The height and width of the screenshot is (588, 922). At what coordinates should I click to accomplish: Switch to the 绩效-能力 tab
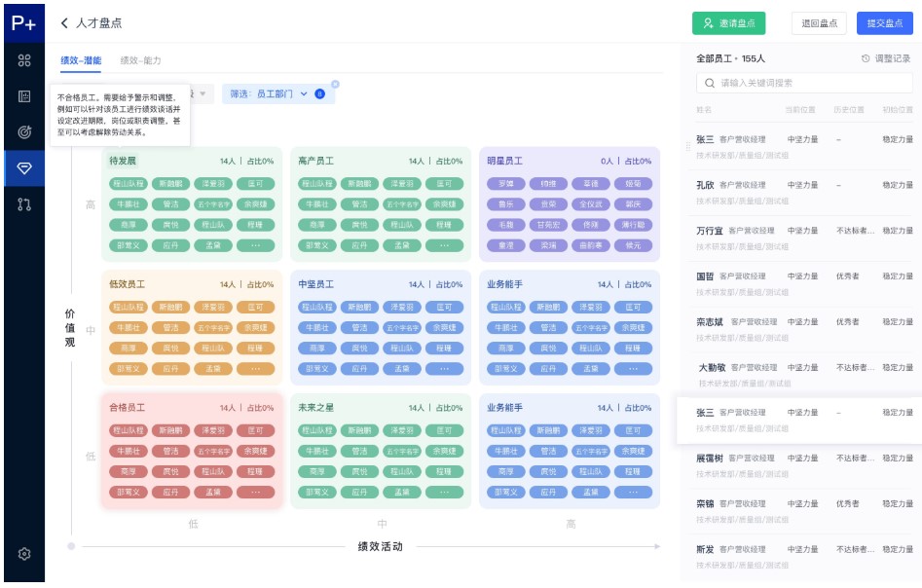tap(140, 60)
